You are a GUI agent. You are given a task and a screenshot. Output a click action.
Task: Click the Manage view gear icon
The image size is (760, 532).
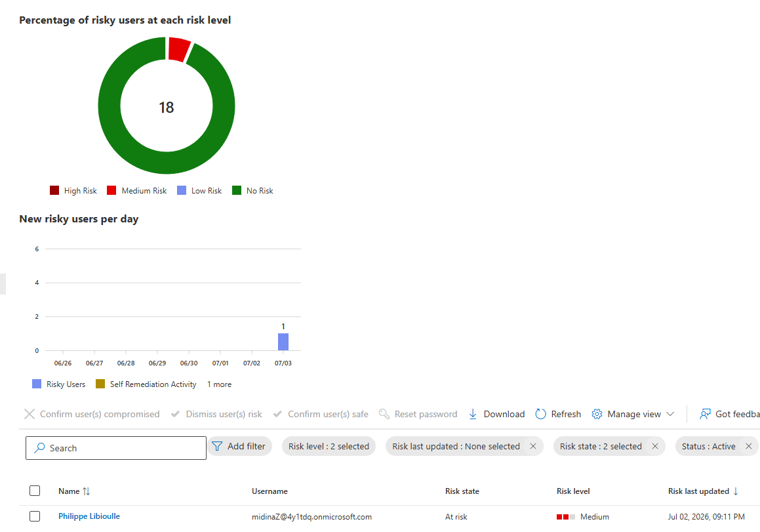597,414
